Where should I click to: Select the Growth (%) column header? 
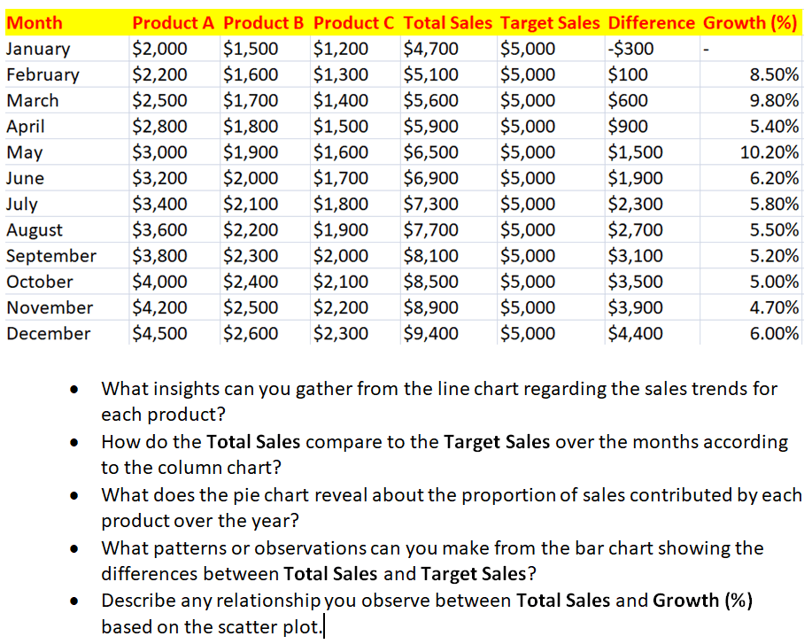coord(750,23)
